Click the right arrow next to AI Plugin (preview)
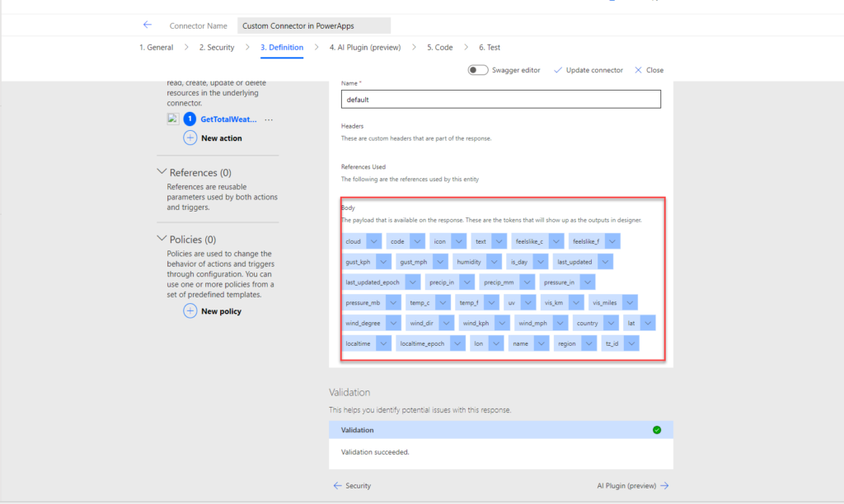Viewport: 844px width, 504px height. (665, 486)
